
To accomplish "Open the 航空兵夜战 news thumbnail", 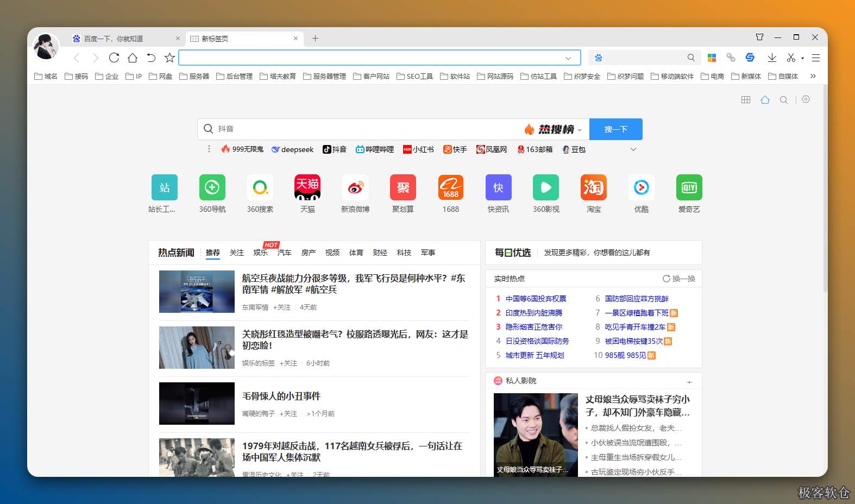I will [x=197, y=292].
